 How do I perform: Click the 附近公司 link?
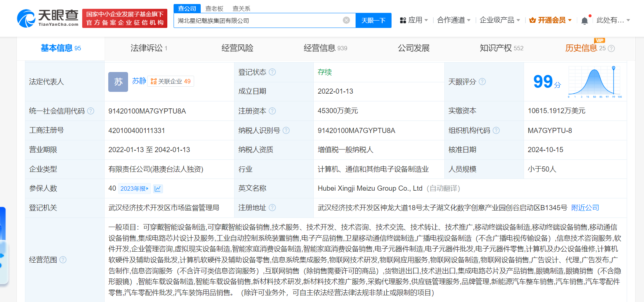585,208
